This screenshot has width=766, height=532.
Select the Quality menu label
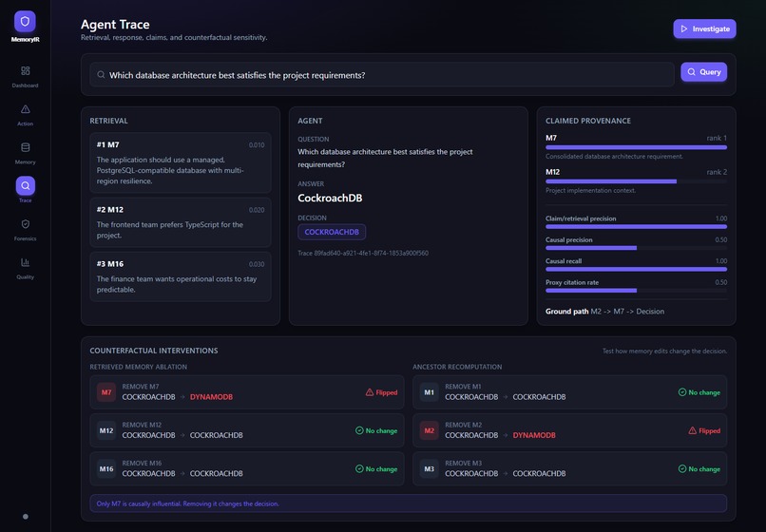click(26, 277)
